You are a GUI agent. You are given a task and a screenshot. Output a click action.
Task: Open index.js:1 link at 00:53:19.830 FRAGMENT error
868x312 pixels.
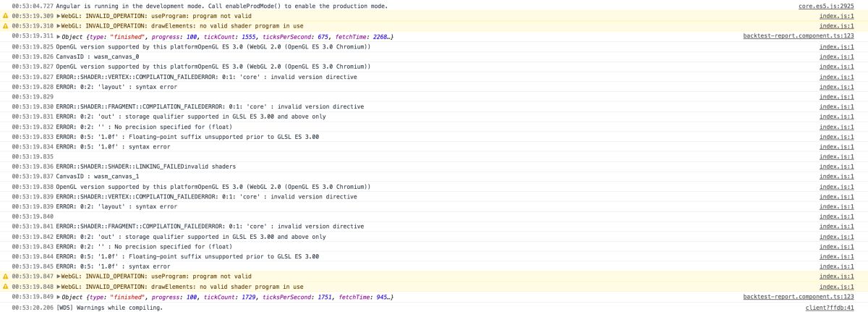(x=837, y=106)
